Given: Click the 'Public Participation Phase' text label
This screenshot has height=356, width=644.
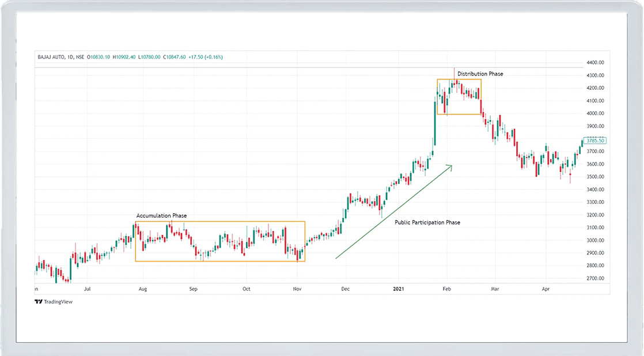Looking at the screenshot, I should click(x=427, y=222).
